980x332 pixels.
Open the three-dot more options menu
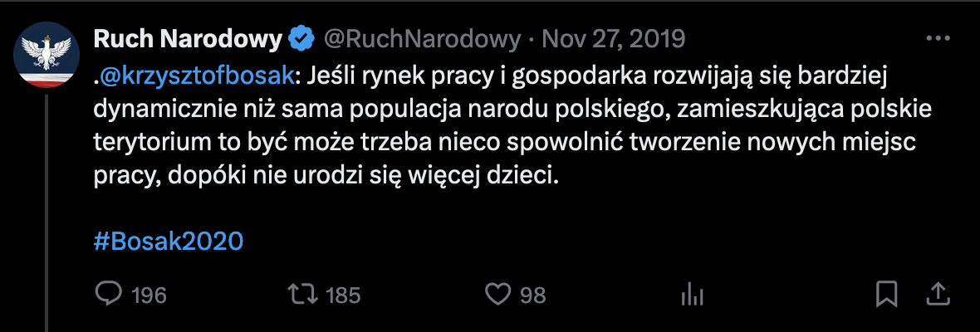[x=938, y=38]
